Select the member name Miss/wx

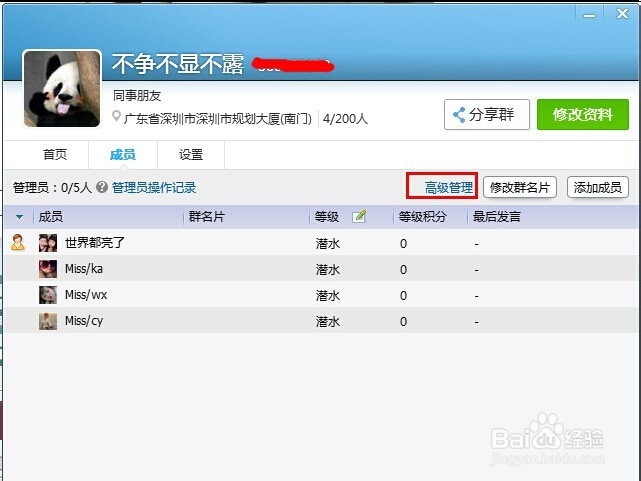click(x=86, y=295)
